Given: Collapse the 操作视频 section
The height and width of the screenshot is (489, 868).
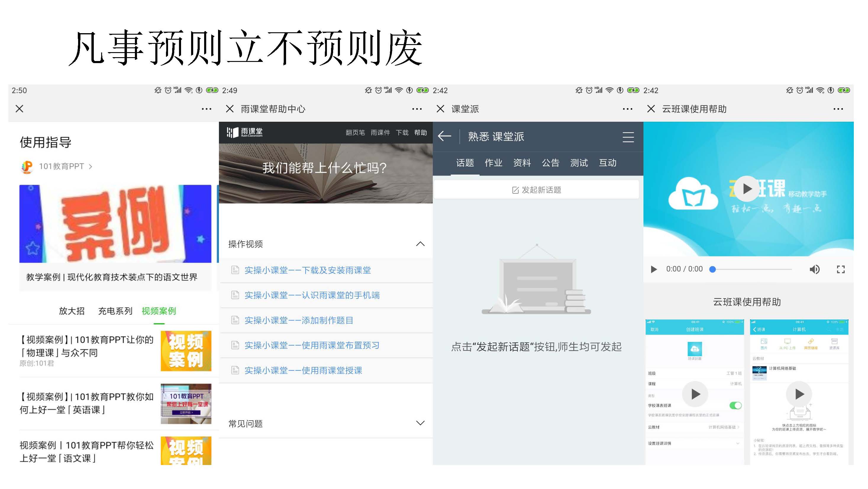Looking at the screenshot, I should click(420, 244).
